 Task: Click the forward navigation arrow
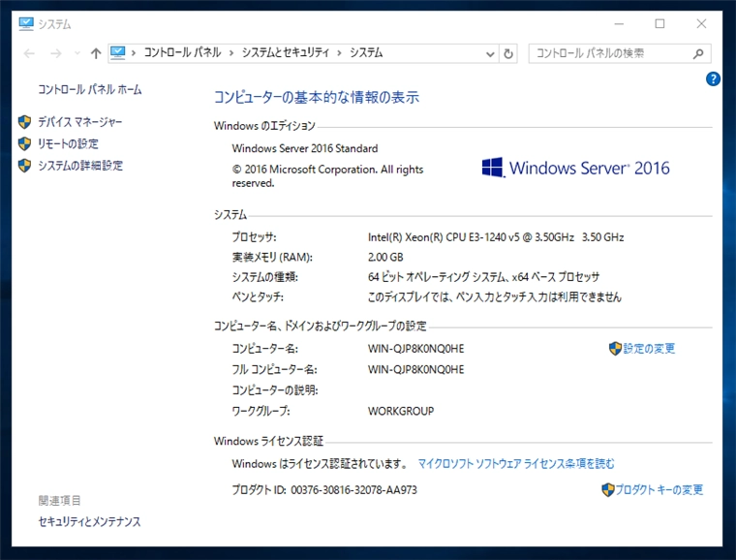click(56, 53)
